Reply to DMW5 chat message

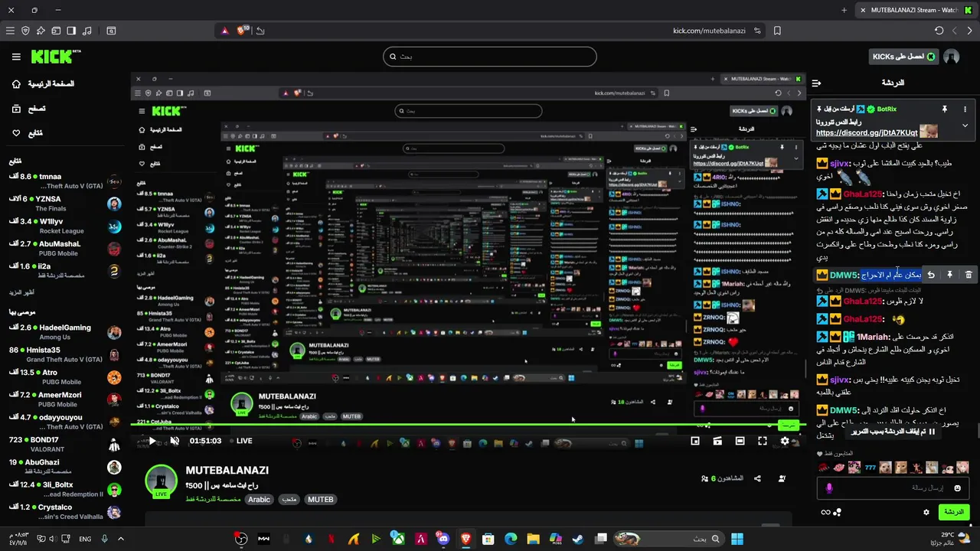pyautogui.click(x=931, y=275)
